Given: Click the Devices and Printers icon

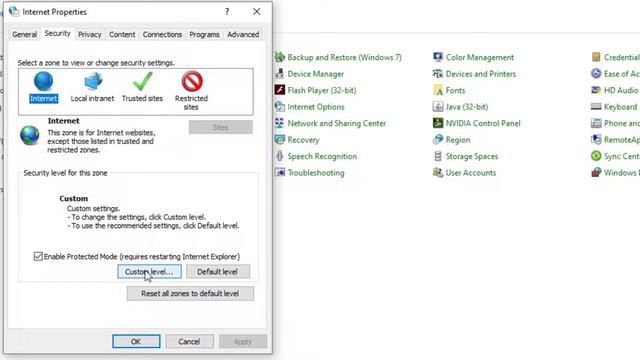Looking at the screenshot, I should [438, 74].
